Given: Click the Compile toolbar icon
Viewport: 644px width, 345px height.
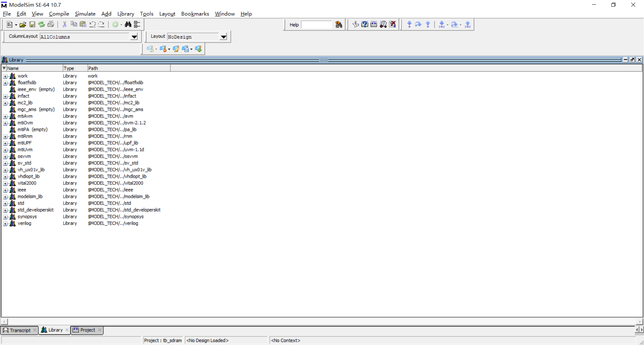Looking at the screenshot, I should [x=116, y=24].
